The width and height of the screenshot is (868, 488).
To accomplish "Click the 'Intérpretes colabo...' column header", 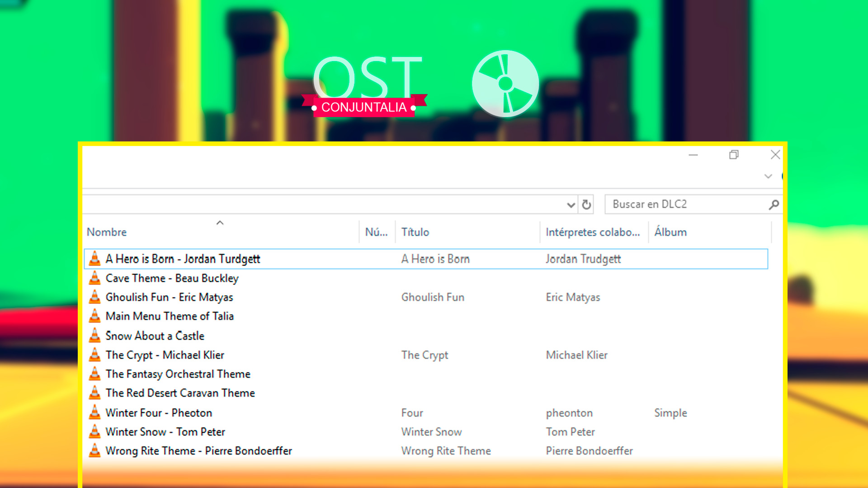I will tap(594, 232).
